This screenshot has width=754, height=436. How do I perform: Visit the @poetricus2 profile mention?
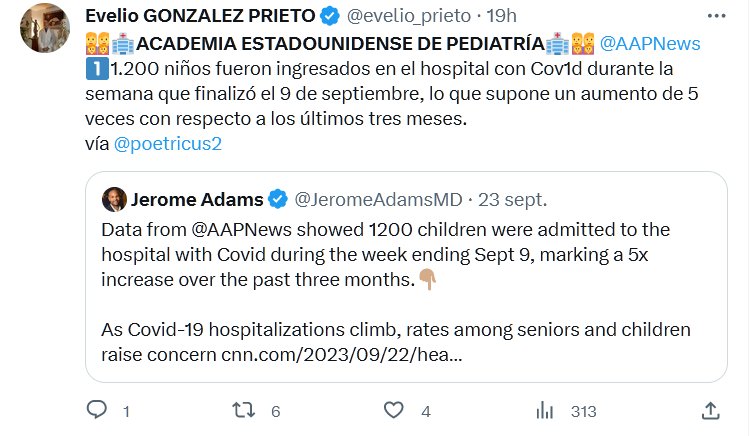point(167,143)
